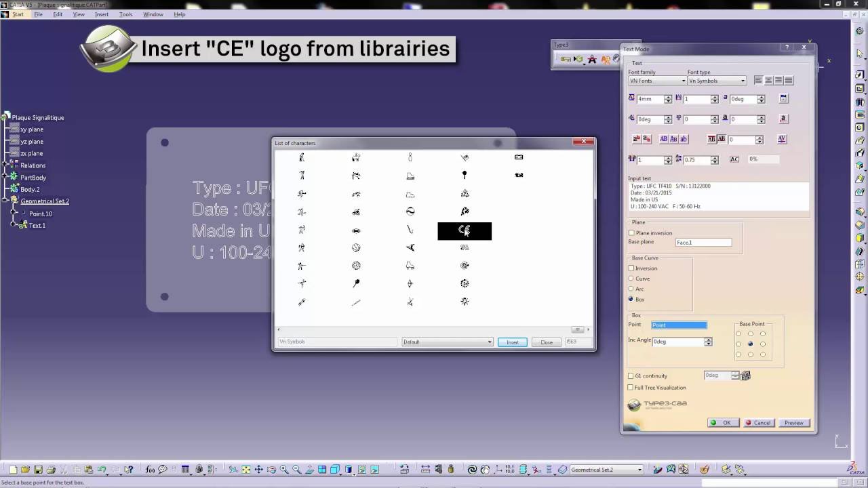Screen dimensions: 868x488
Task: Select the Relations tree node
Action: [x=33, y=165]
